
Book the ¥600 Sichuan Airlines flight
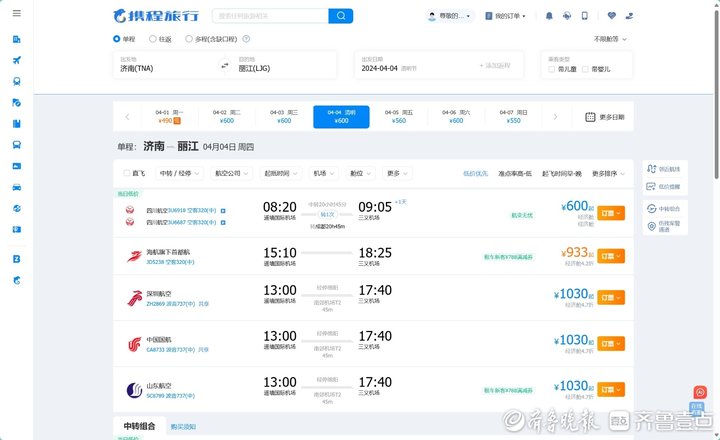(611, 212)
